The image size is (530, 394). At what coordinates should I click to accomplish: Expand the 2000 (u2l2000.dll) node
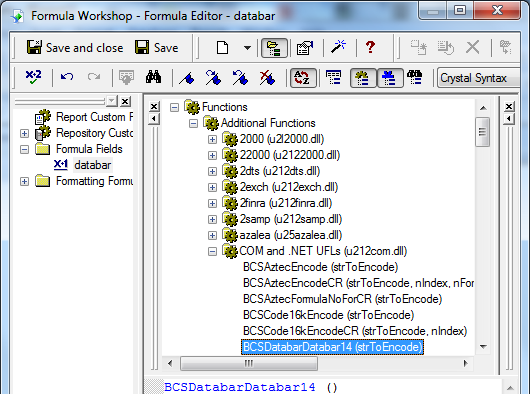[212, 139]
